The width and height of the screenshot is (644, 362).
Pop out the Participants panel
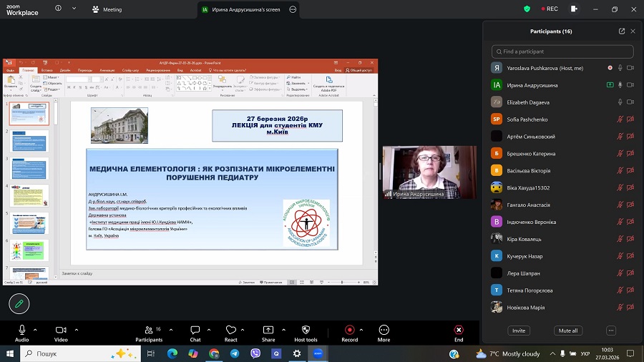point(621,31)
